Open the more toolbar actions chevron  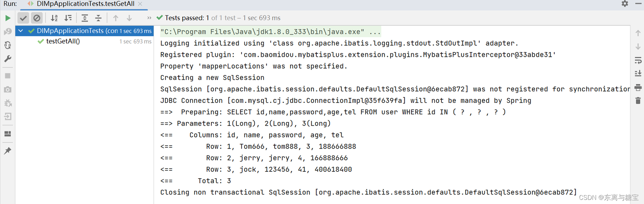coord(149,18)
